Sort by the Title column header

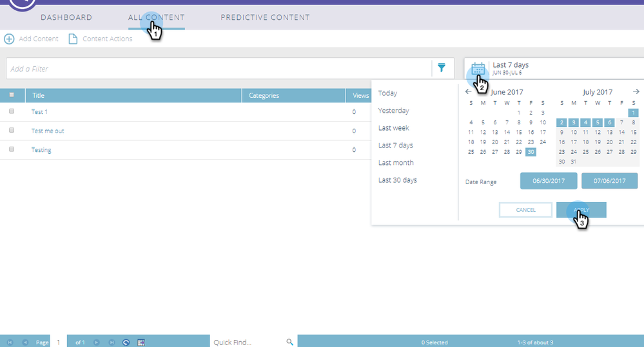[133, 95]
